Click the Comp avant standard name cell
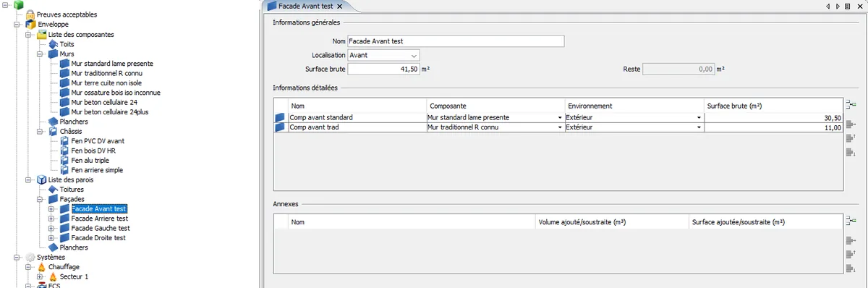 click(358, 117)
